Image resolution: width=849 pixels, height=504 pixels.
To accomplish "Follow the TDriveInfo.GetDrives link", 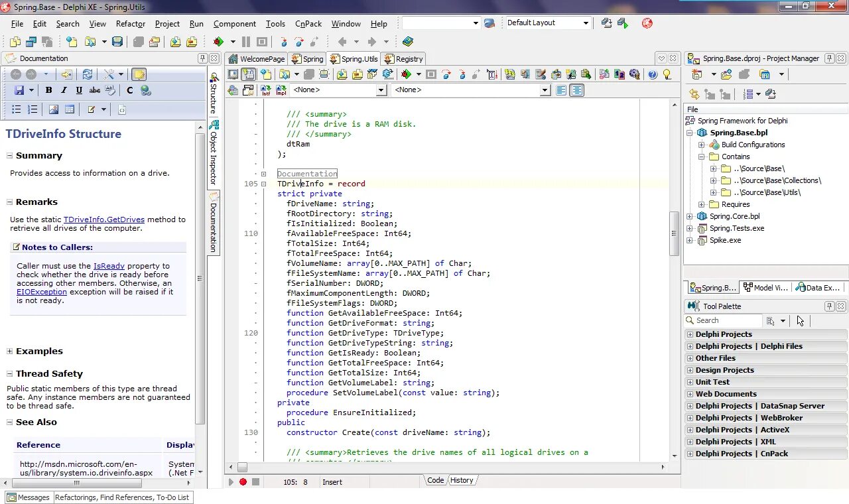I will point(104,220).
